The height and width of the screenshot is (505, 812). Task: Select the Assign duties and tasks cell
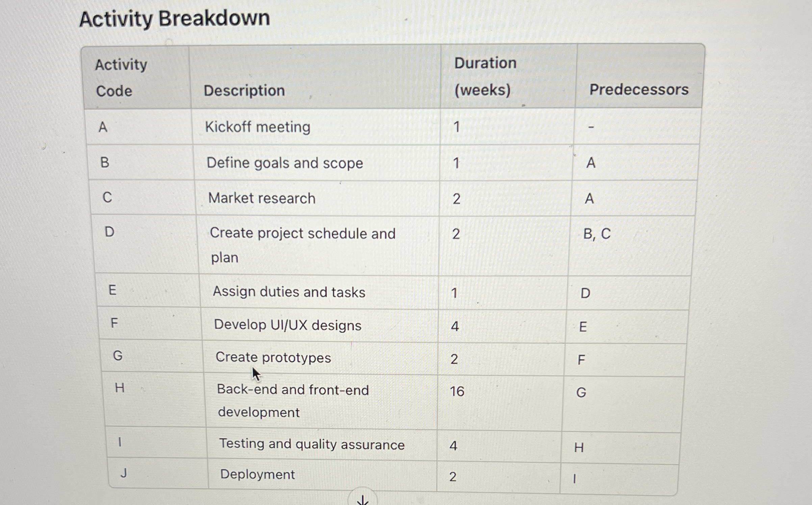click(319, 292)
